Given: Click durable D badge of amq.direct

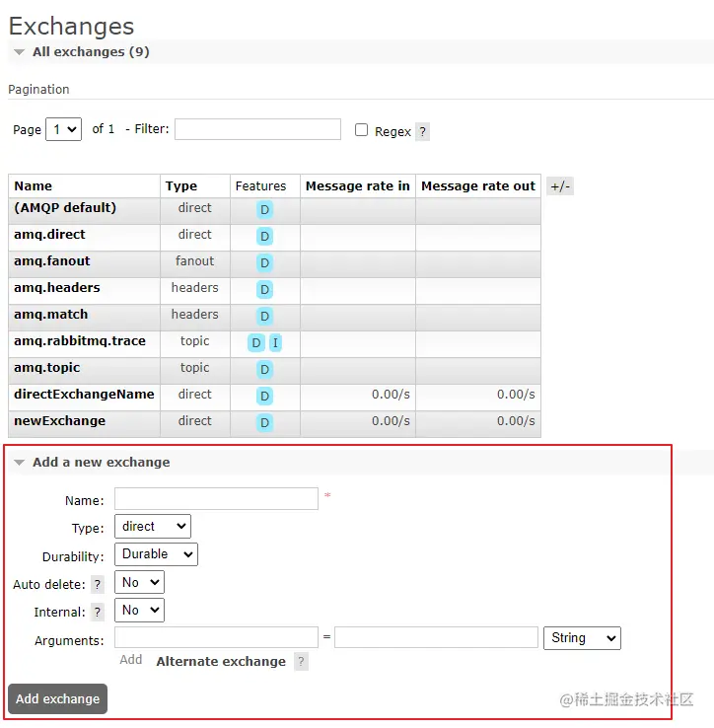Looking at the screenshot, I should tap(264, 237).
